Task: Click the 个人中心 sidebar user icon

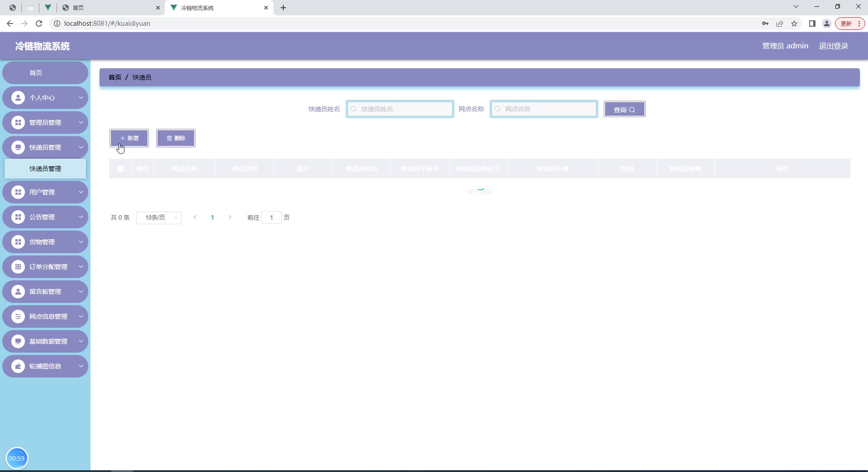Action: coord(18,98)
